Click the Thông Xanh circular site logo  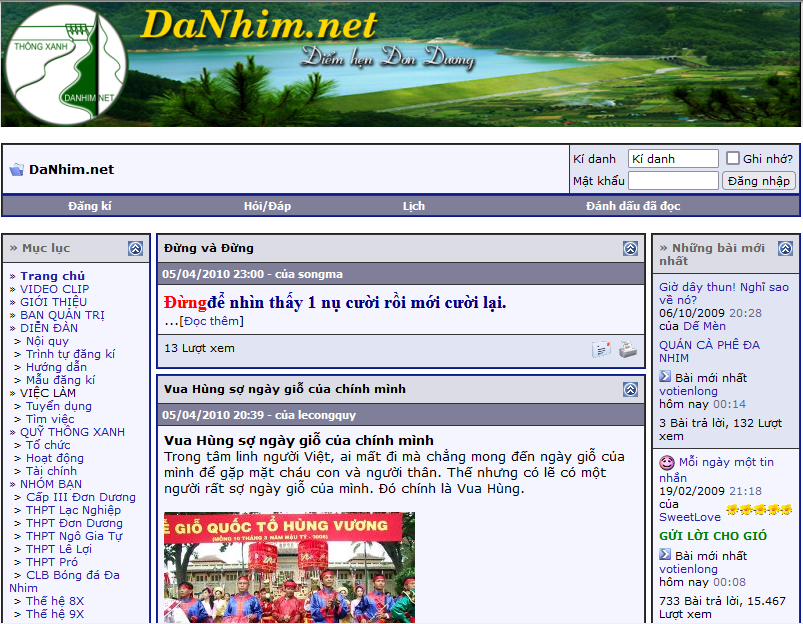pos(65,64)
